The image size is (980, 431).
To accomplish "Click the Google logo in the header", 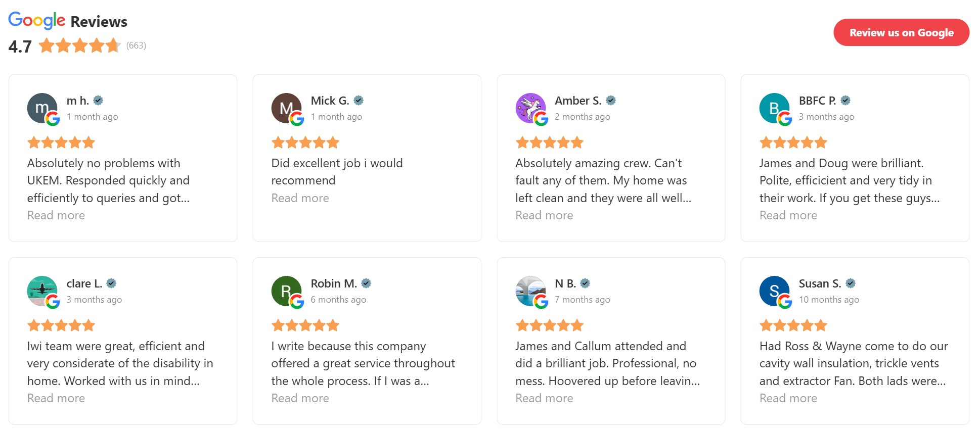I will pyautogui.click(x=37, y=20).
